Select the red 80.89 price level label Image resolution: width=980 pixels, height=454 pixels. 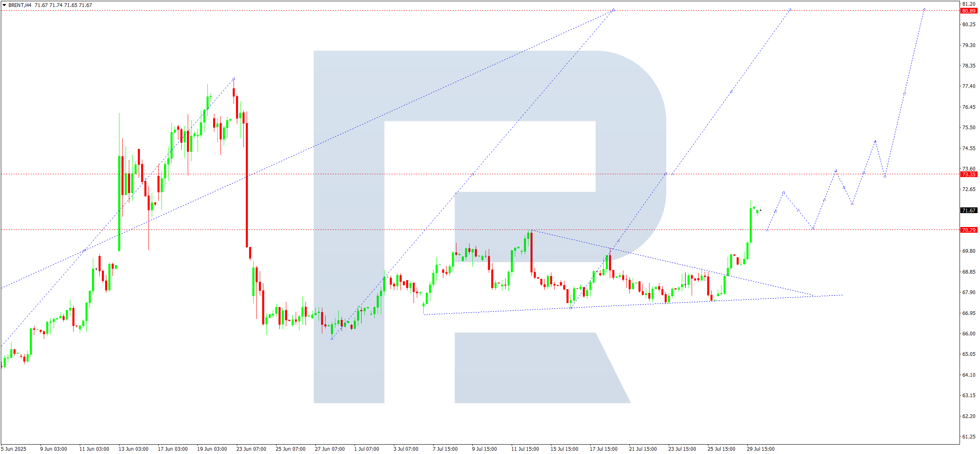click(969, 11)
